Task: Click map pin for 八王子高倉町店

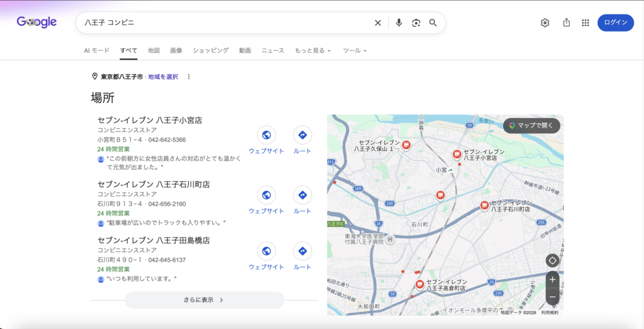Action: (x=419, y=284)
